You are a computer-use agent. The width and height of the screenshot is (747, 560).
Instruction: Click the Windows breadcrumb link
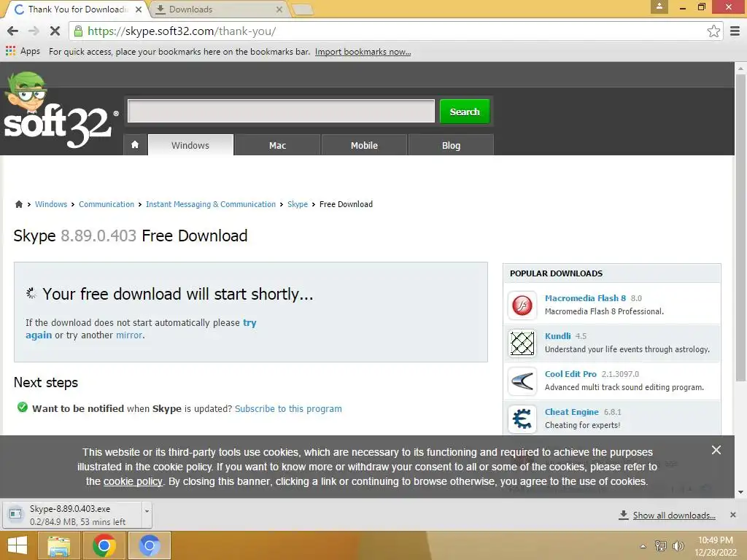tap(51, 204)
